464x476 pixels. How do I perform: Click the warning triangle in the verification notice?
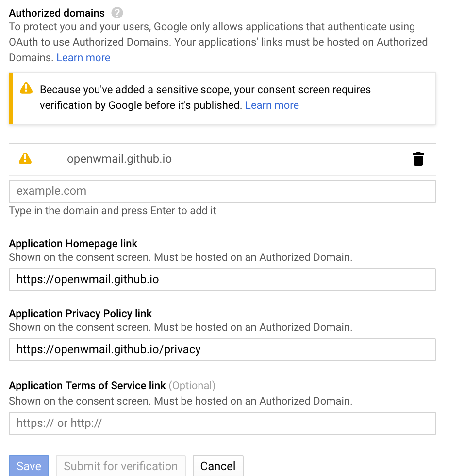click(26, 89)
